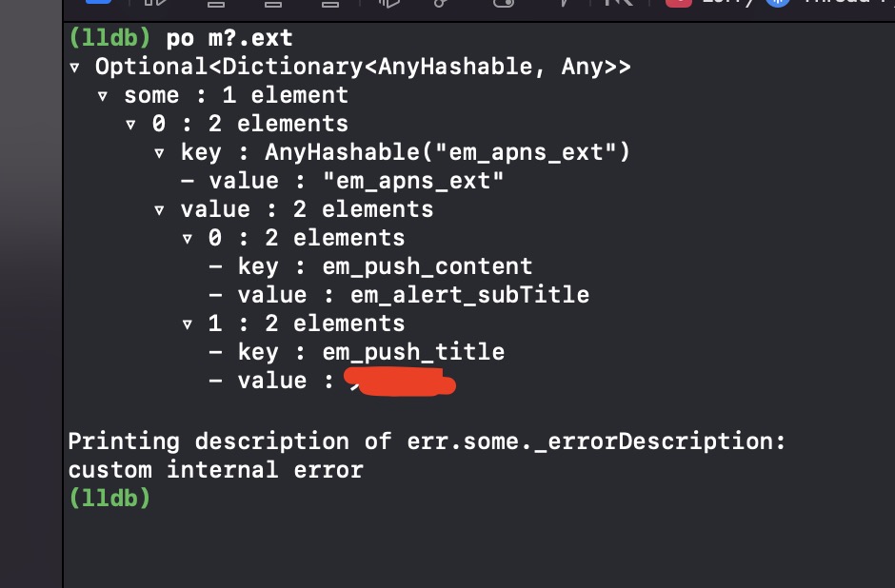Collapse the nested "0 : 2 elements" under value
The image size is (895, 588).
tap(188, 239)
